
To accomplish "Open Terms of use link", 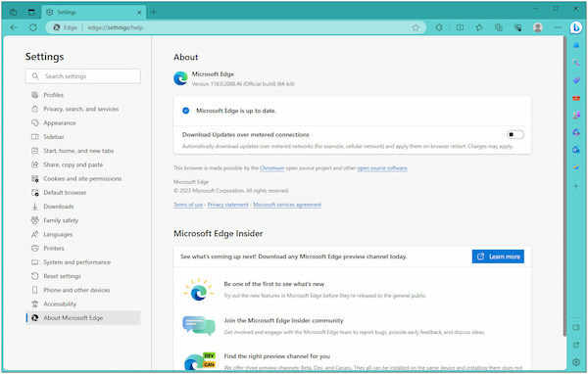I will (x=188, y=205).
